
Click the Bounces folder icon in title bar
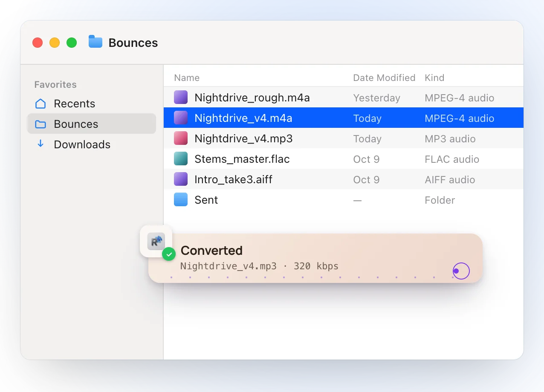[95, 42]
